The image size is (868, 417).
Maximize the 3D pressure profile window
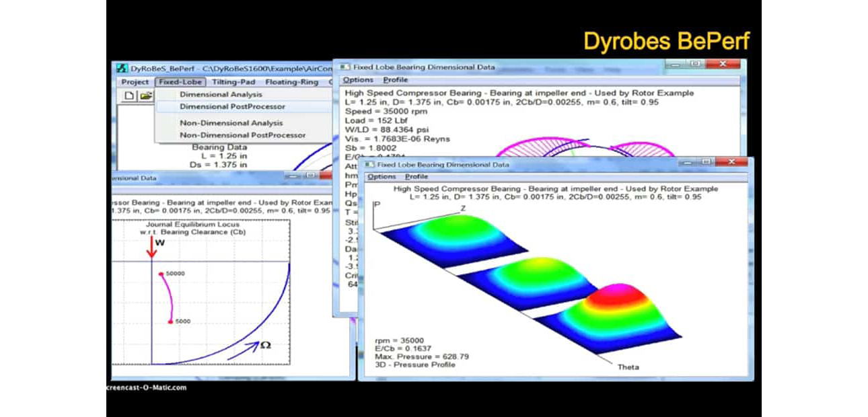pyautogui.click(x=707, y=163)
